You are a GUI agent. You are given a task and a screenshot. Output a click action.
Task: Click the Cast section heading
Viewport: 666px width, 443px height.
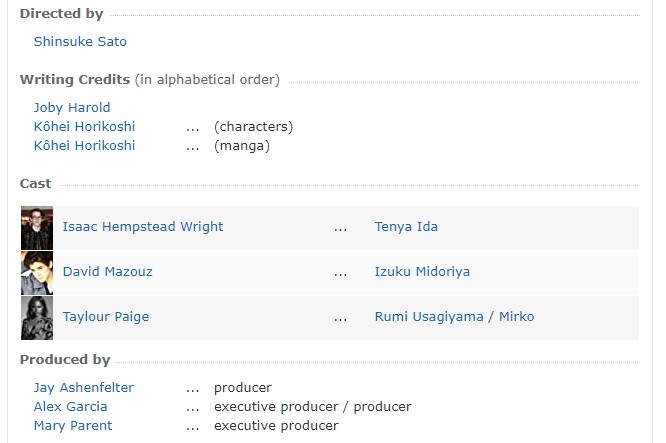coord(36,184)
